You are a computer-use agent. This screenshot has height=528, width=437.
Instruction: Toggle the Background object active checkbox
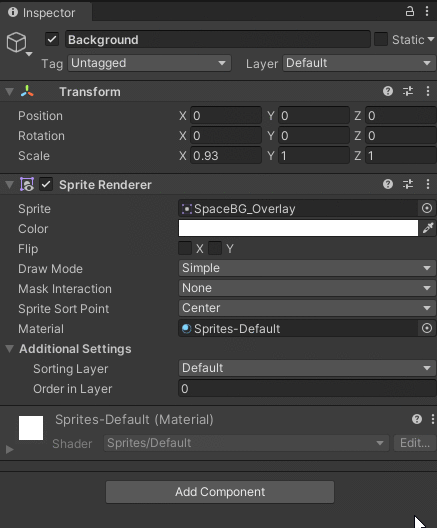click(x=52, y=39)
